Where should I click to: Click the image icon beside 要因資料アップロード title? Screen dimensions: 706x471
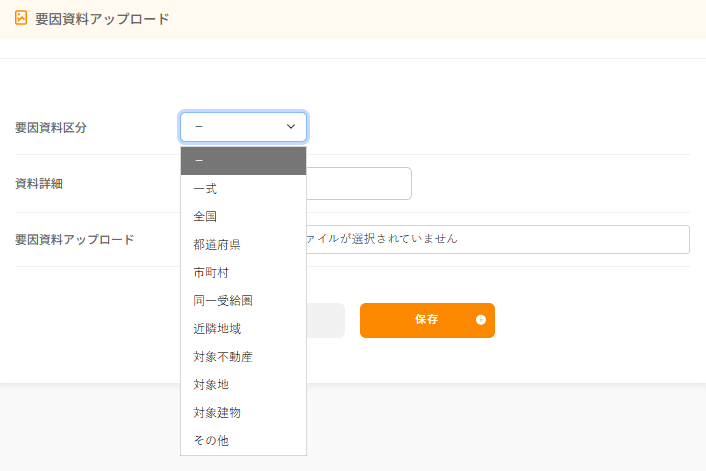click(x=21, y=18)
